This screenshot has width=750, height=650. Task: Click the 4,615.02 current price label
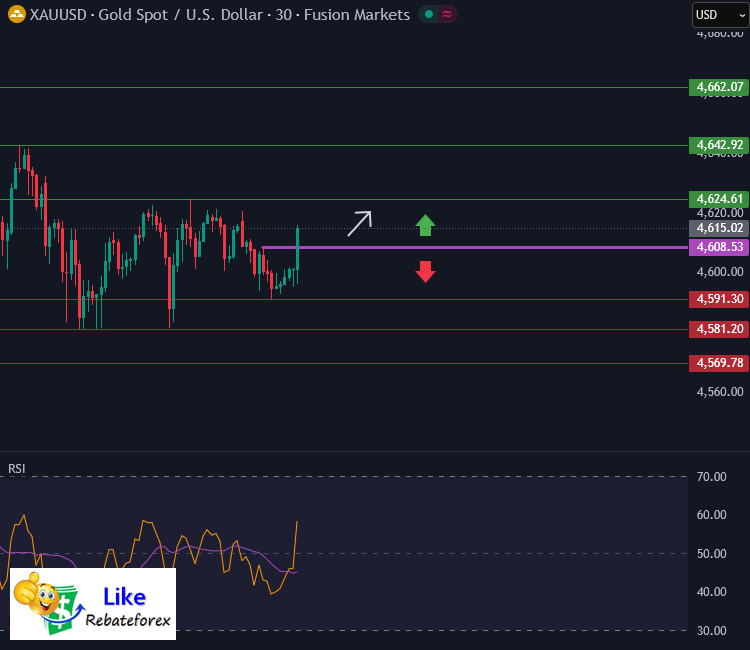coord(719,228)
